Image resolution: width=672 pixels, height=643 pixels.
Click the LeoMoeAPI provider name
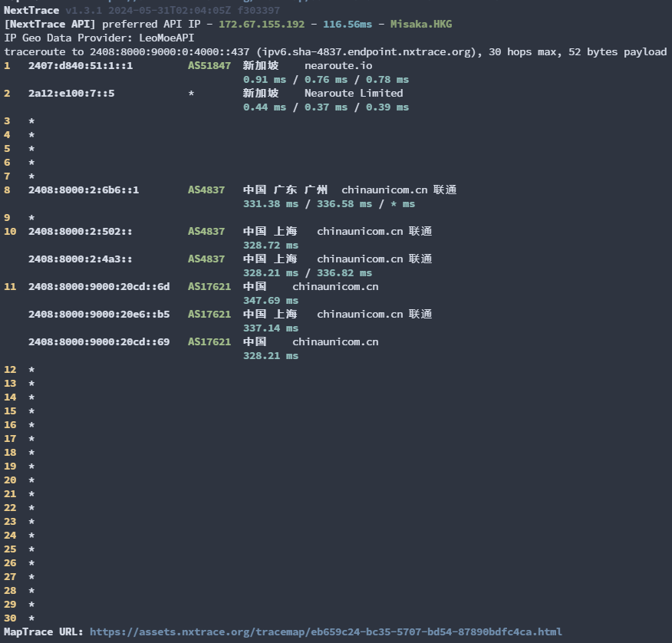(x=166, y=38)
